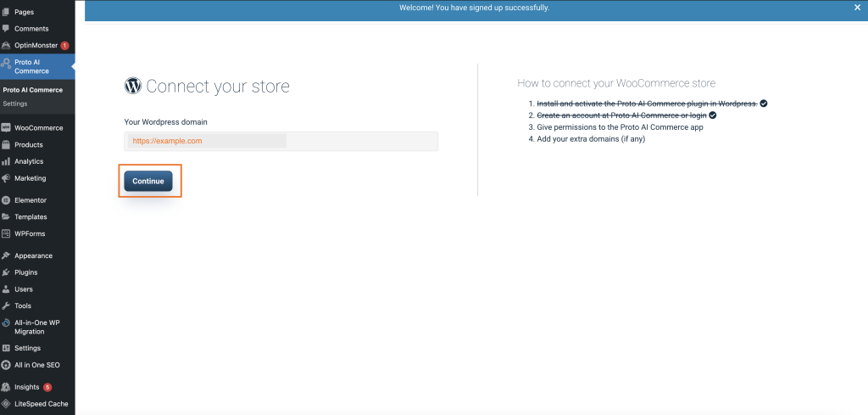Viewport: 868px width, 415px height.
Task: Click the All in One SEO icon
Action: coord(6,365)
